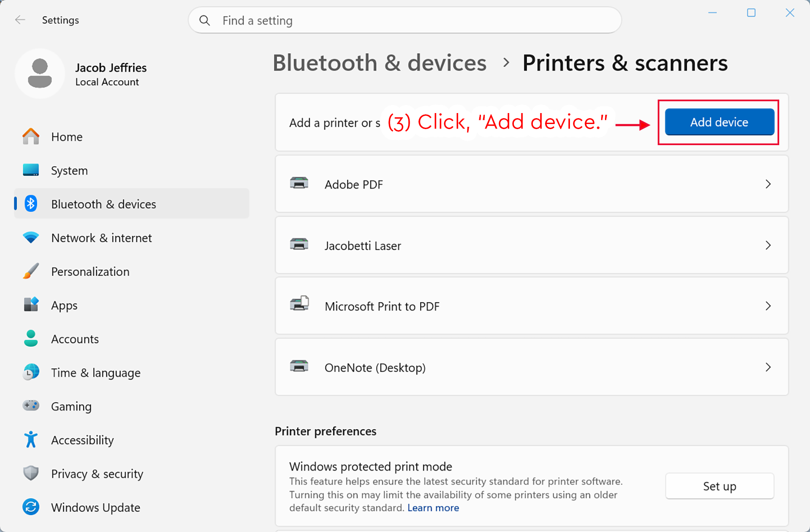Image resolution: width=810 pixels, height=532 pixels.
Task: Click the OneNote (Desktop) printer icon
Action: point(299,366)
